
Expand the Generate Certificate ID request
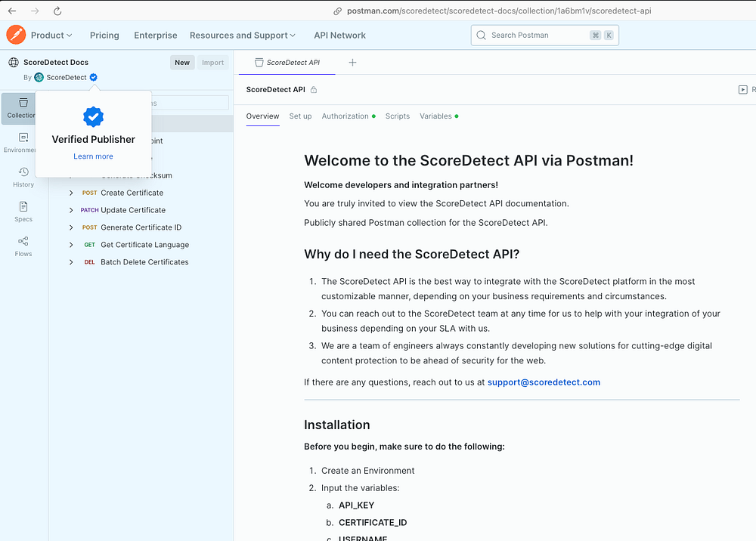pos(71,227)
